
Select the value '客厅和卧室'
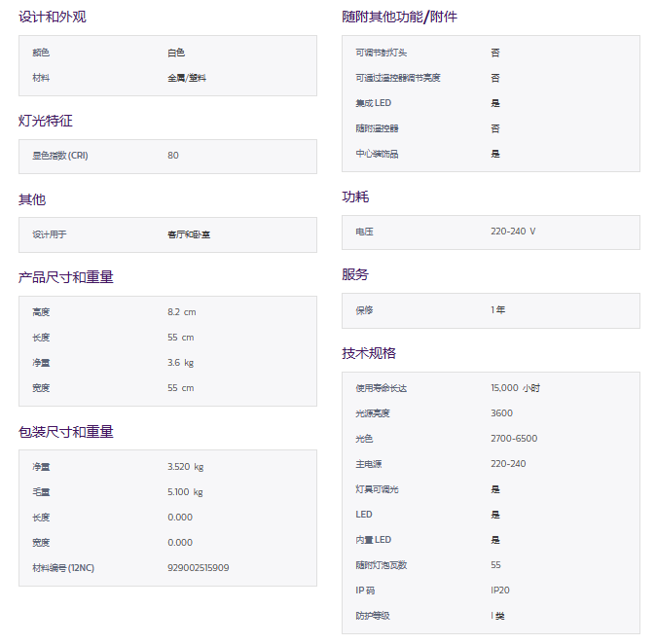[189, 234]
